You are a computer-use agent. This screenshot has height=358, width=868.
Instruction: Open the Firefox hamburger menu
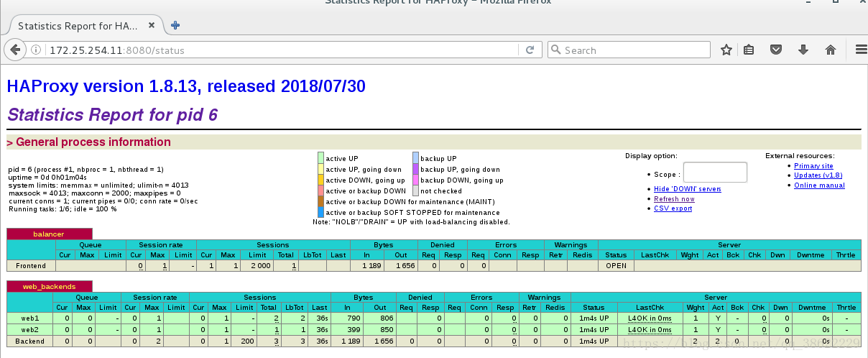861,50
